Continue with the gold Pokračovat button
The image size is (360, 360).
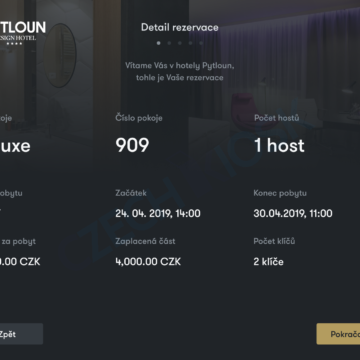338,334
